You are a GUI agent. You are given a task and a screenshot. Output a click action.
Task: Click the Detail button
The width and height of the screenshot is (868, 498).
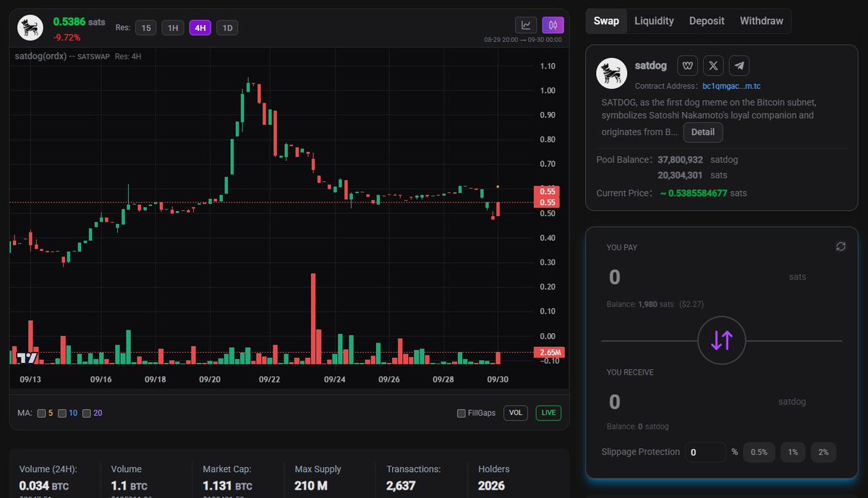pyautogui.click(x=702, y=132)
